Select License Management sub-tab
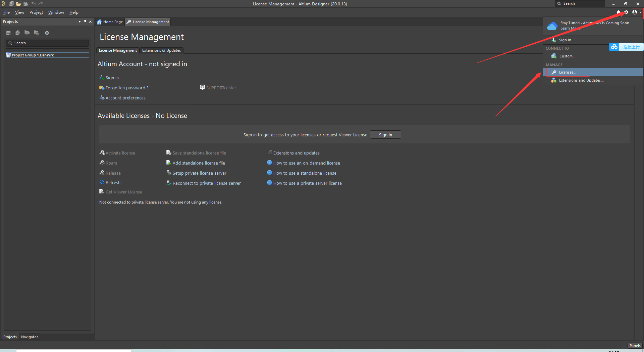The image size is (644, 352). [118, 50]
